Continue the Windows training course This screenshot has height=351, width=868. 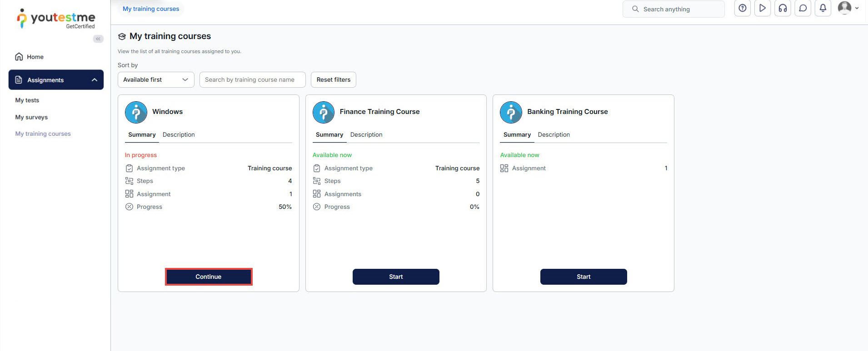(209, 277)
